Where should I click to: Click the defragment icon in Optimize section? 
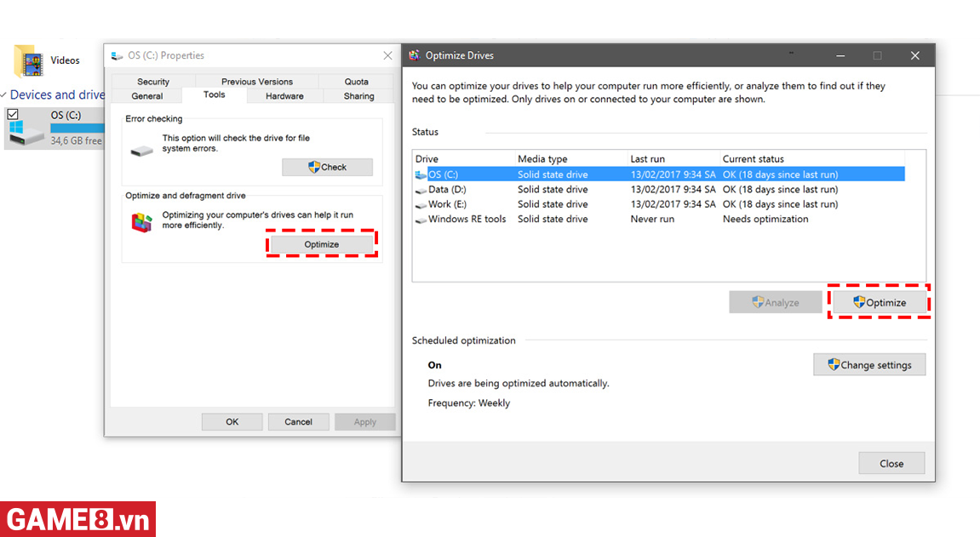142,223
